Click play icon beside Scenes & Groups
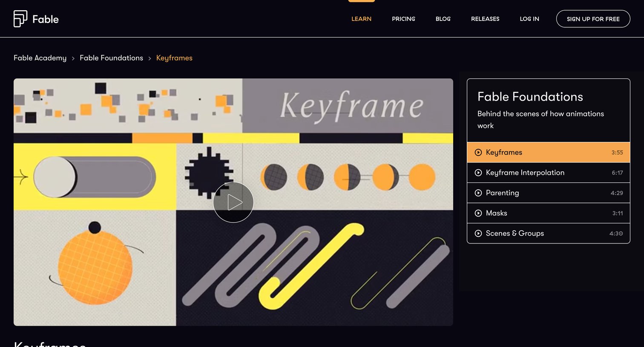 pyautogui.click(x=478, y=233)
